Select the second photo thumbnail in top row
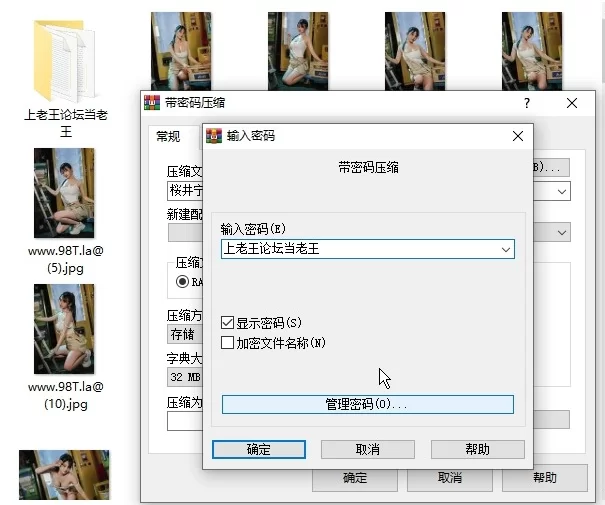605x505 pixels. 298,51
